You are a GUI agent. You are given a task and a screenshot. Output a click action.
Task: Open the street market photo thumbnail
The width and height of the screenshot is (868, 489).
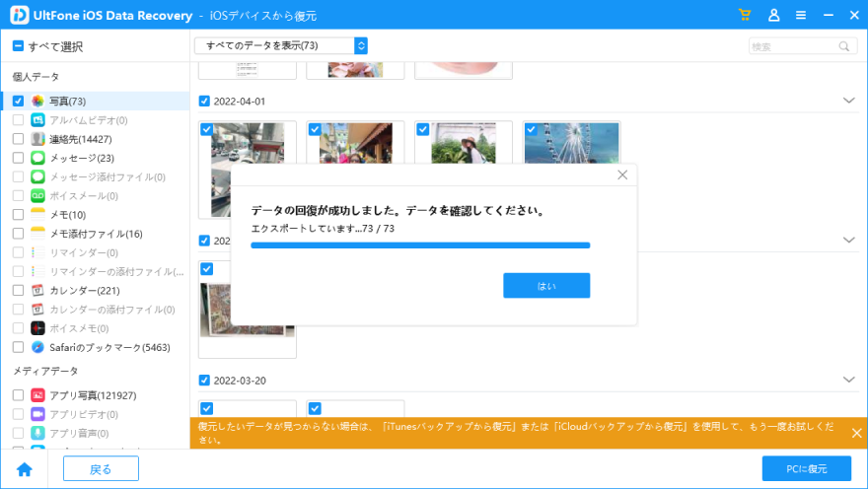coord(355,143)
